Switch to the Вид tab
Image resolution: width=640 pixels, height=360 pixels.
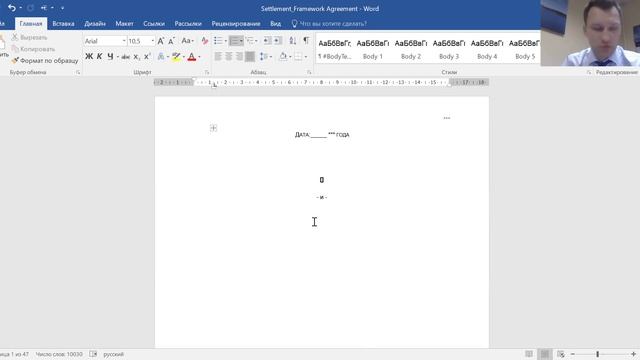[x=276, y=24]
